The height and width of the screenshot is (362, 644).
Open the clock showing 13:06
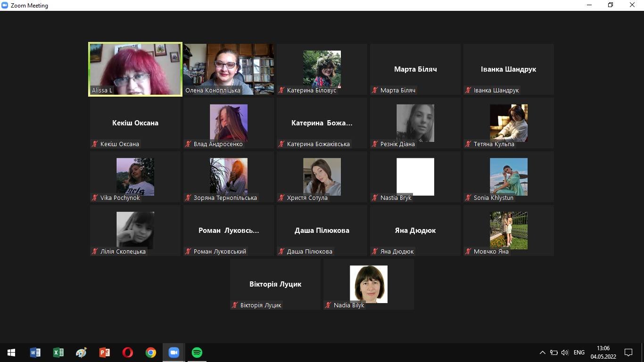click(x=603, y=353)
